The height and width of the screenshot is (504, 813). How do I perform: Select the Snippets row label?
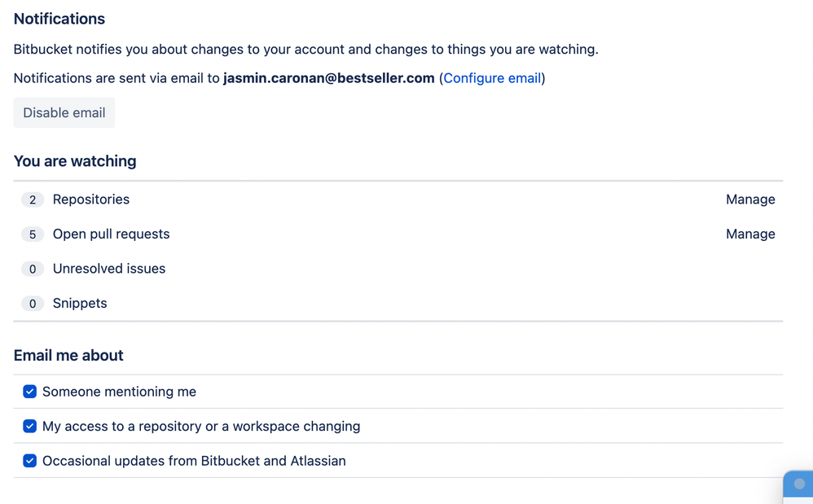tap(80, 304)
